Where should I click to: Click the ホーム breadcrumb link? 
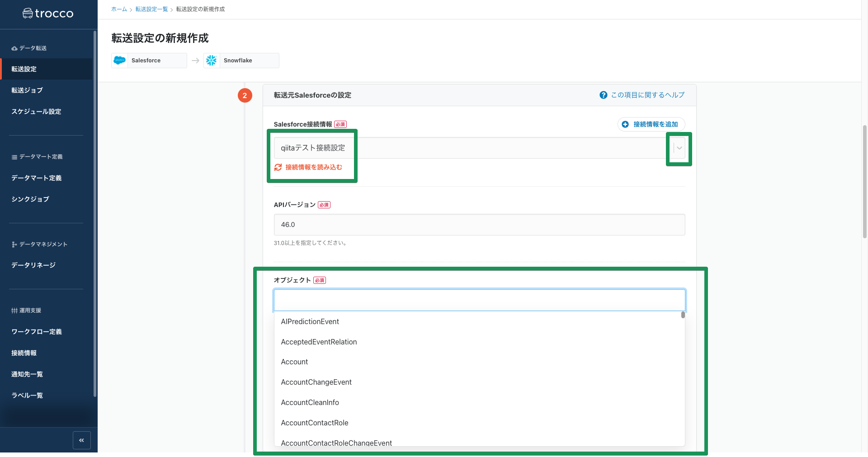click(119, 9)
